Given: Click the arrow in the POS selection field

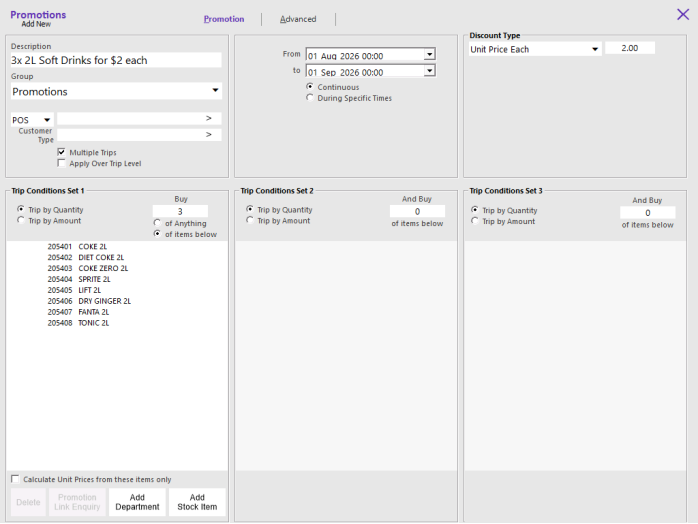Looking at the screenshot, I should coord(209,118).
